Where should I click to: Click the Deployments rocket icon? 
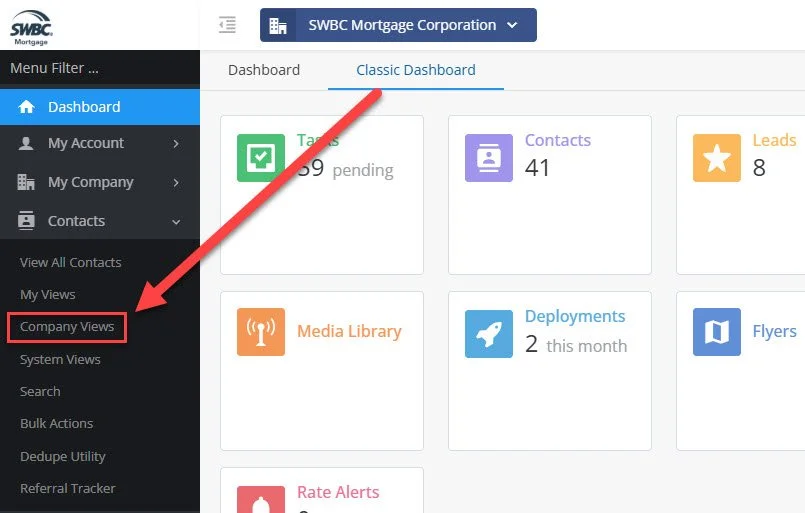click(489, 334)
